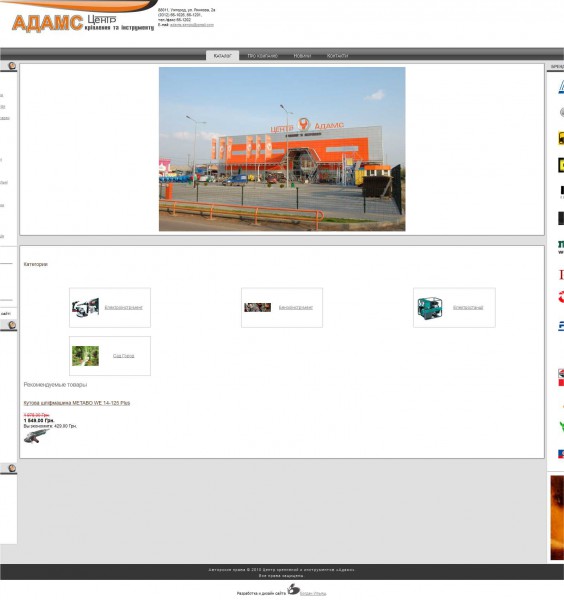Select the Каталог tab
The height and width of the screenshot is (600, 564).
222,56
